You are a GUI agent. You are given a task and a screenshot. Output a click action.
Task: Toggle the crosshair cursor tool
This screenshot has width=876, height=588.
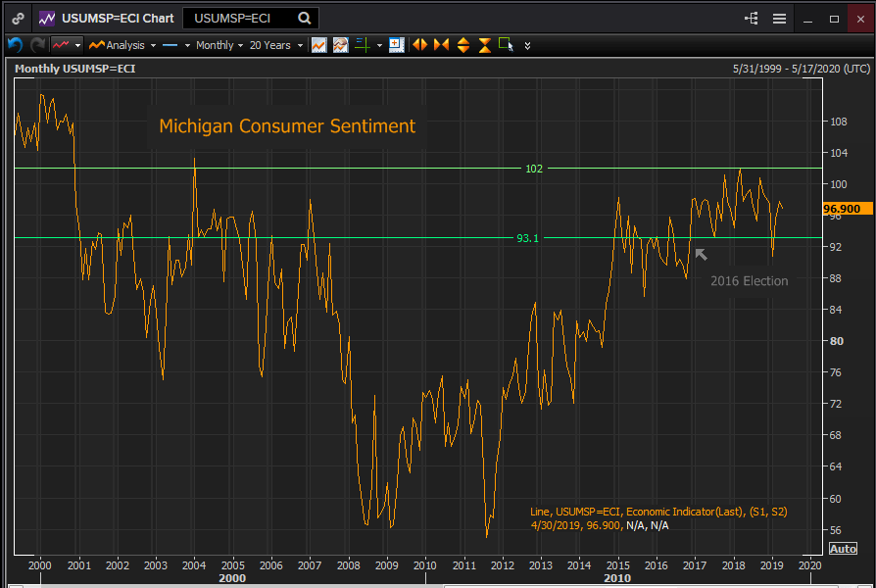pos(362,45)
